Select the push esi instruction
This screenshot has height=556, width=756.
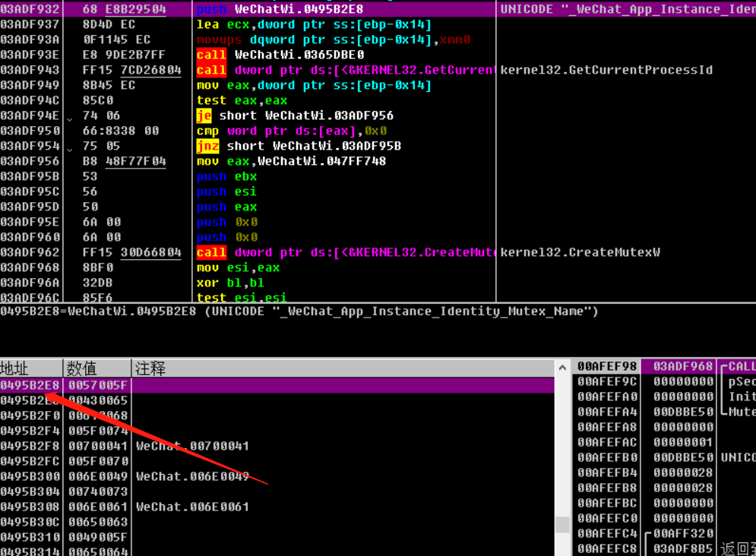tap(226, 191)
